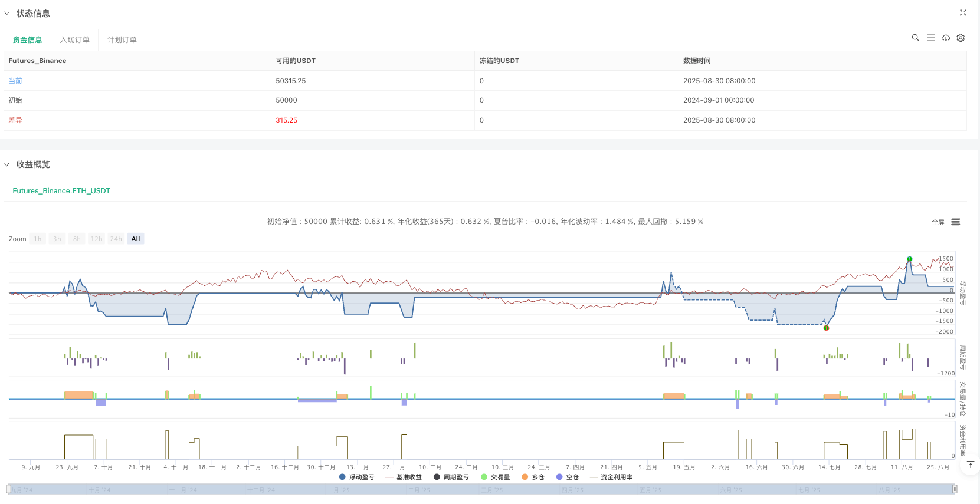This screenshot has height=504, width=980.
Task: Click the search magnifier icon
Action: (916, 38)
